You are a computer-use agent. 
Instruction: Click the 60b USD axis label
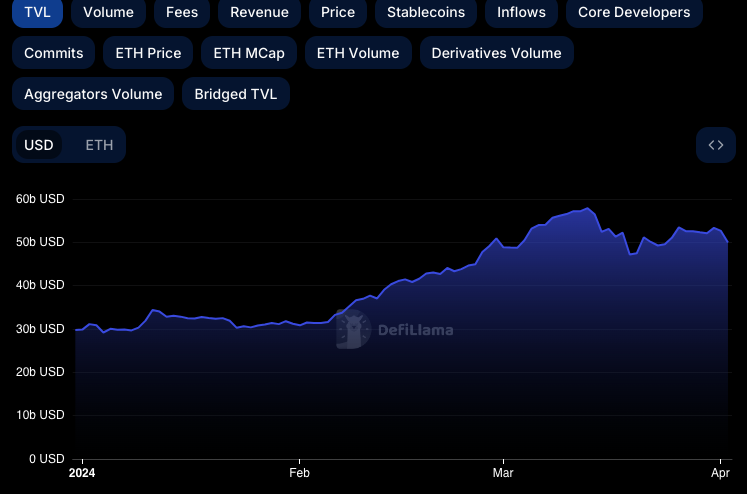[40, 199]
